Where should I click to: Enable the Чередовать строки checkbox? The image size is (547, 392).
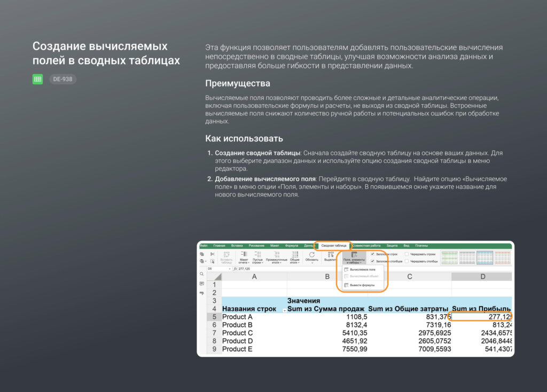(407, 254)
